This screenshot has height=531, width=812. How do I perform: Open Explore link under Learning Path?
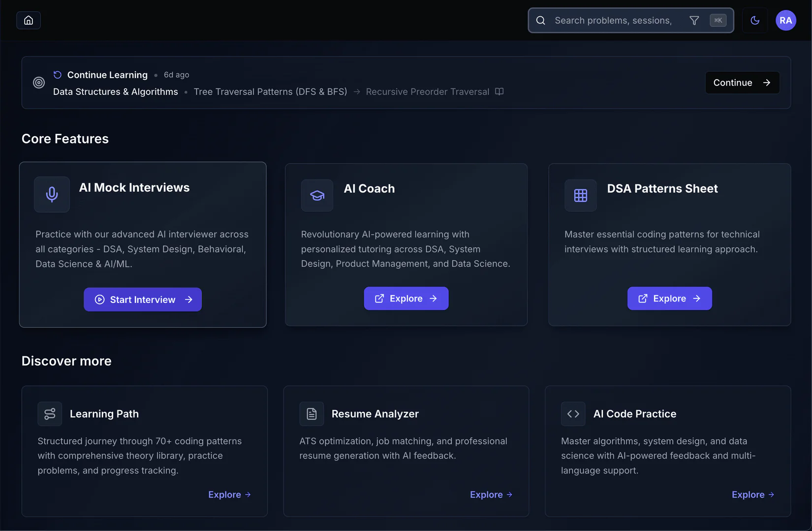pyautogui.click(x=229, y=495)
